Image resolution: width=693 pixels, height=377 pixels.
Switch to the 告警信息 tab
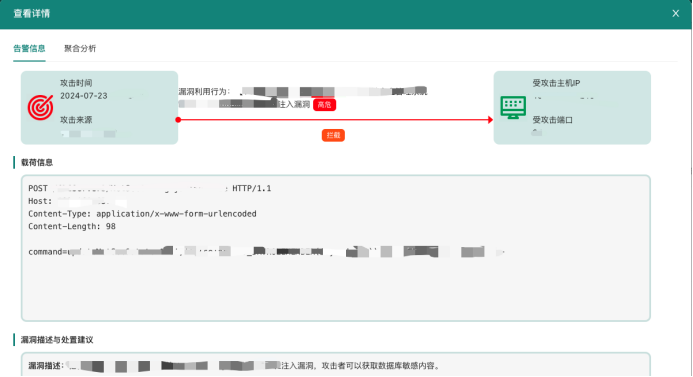pyautogui.click(x=29, y=49)
